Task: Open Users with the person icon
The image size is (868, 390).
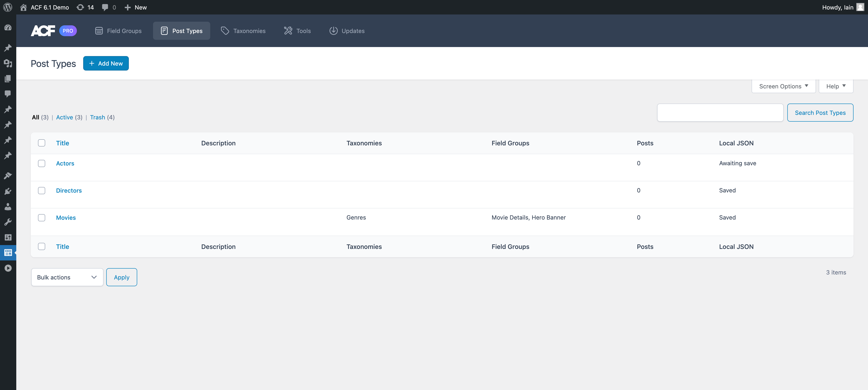Action: (7, 207)
